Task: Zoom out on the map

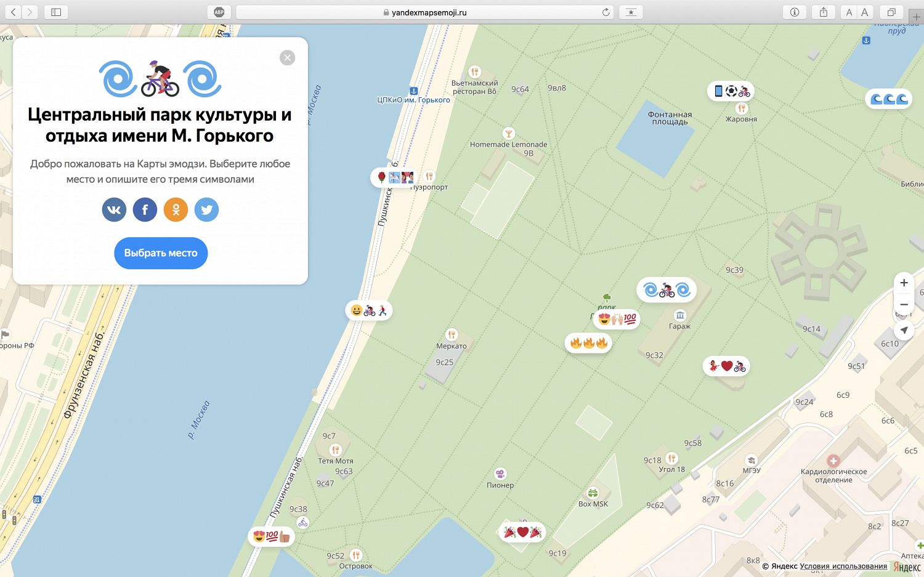Action: tap(904, 305)
